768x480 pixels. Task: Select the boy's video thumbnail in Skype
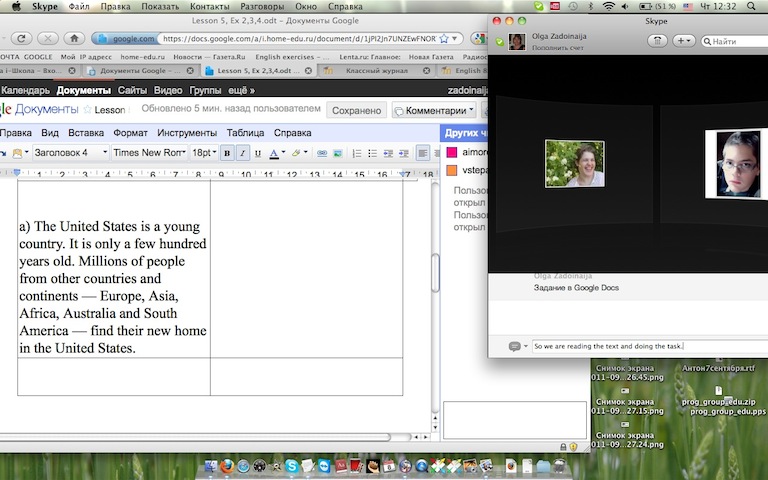click(x=736, y=164)
